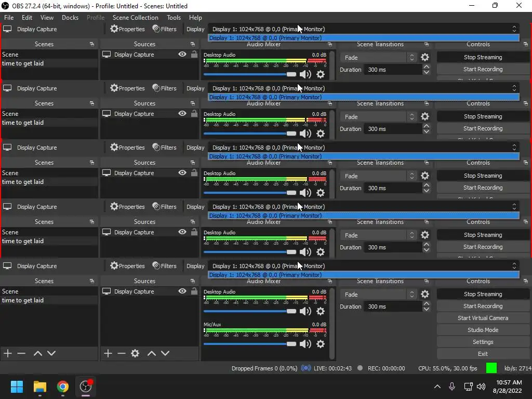Click the green connection quality square
This screenshot has height=399, width=532.
tap(491, 368)
